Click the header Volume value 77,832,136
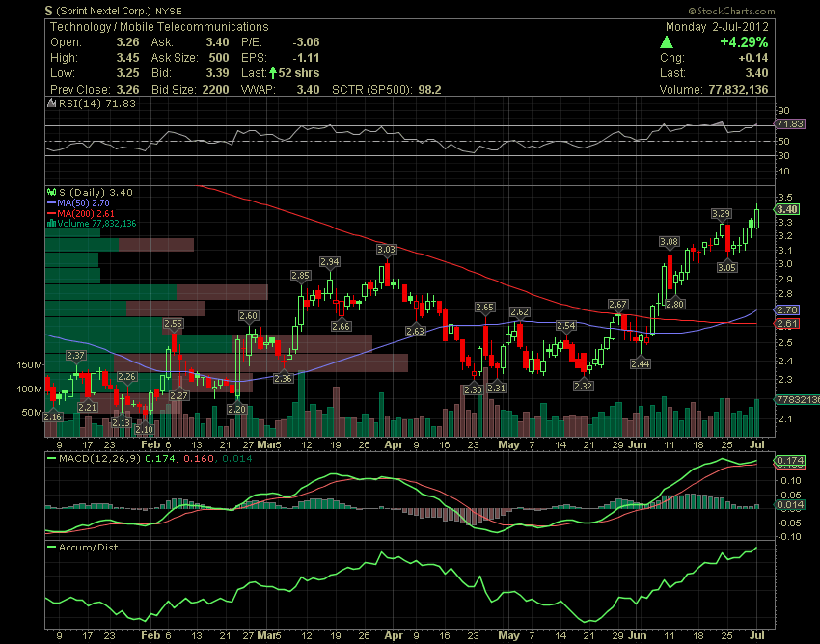This screenshot has width=820, height=644. pos(738,90)
